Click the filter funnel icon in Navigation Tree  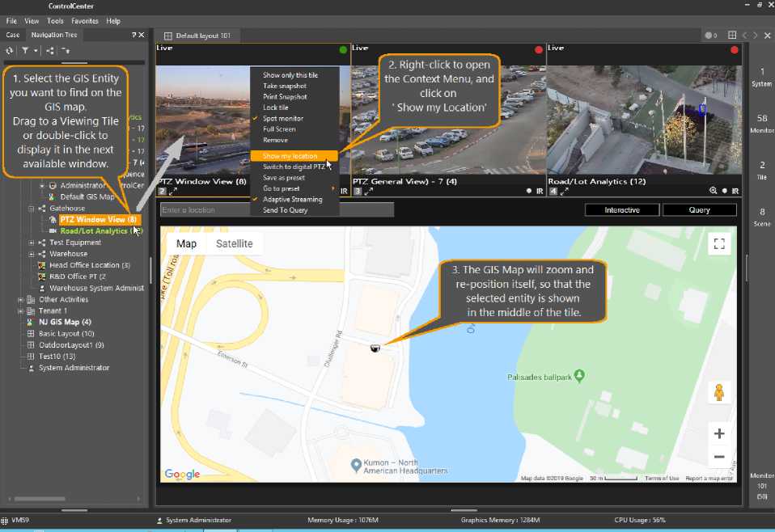pos(25,50)
